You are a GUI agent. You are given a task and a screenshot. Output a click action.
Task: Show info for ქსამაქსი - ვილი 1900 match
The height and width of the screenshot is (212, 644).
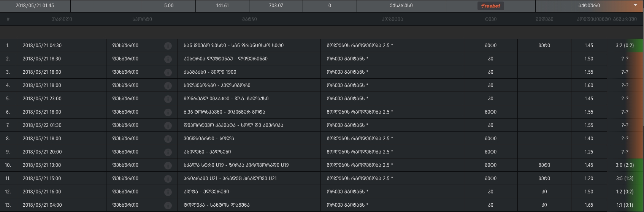click(x=168, y=72)
